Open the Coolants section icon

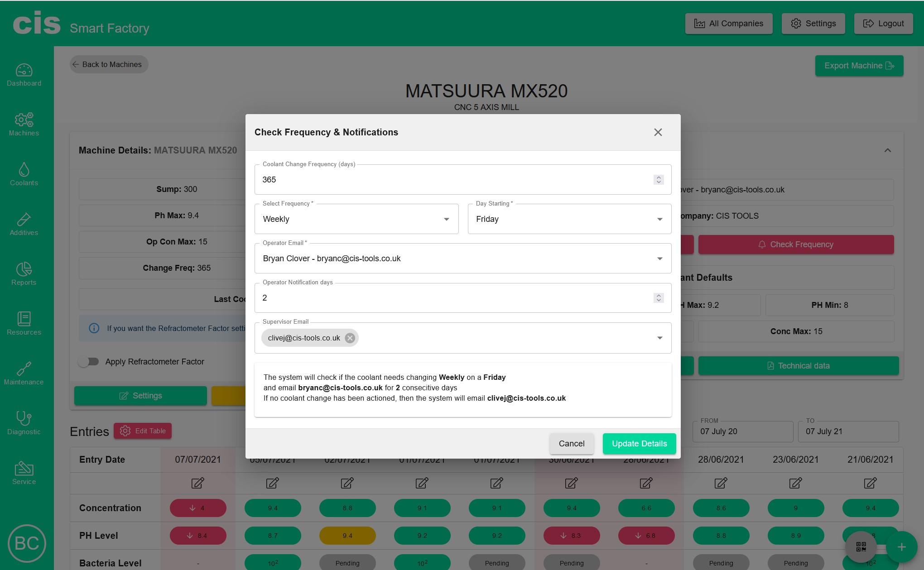click(24, 174)
